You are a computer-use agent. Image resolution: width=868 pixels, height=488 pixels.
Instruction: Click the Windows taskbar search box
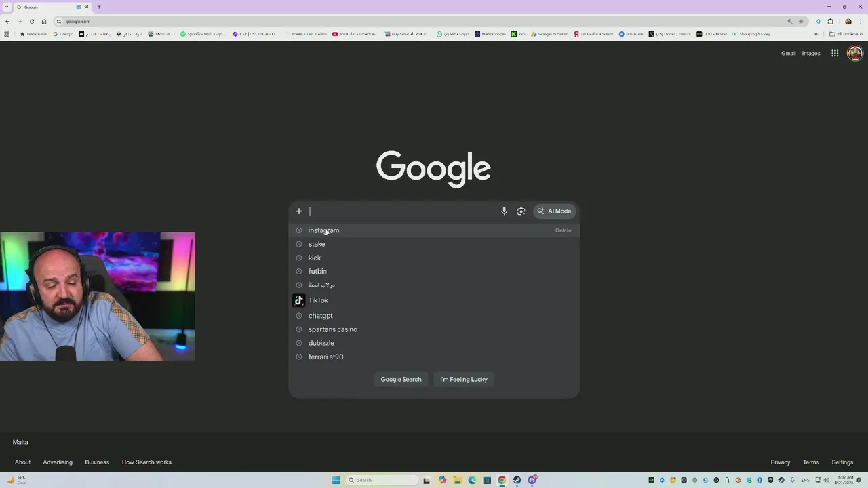point(382,480)
